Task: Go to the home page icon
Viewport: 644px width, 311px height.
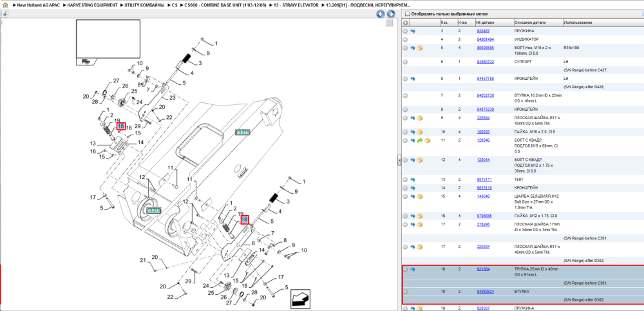Action: coord(5,5)
